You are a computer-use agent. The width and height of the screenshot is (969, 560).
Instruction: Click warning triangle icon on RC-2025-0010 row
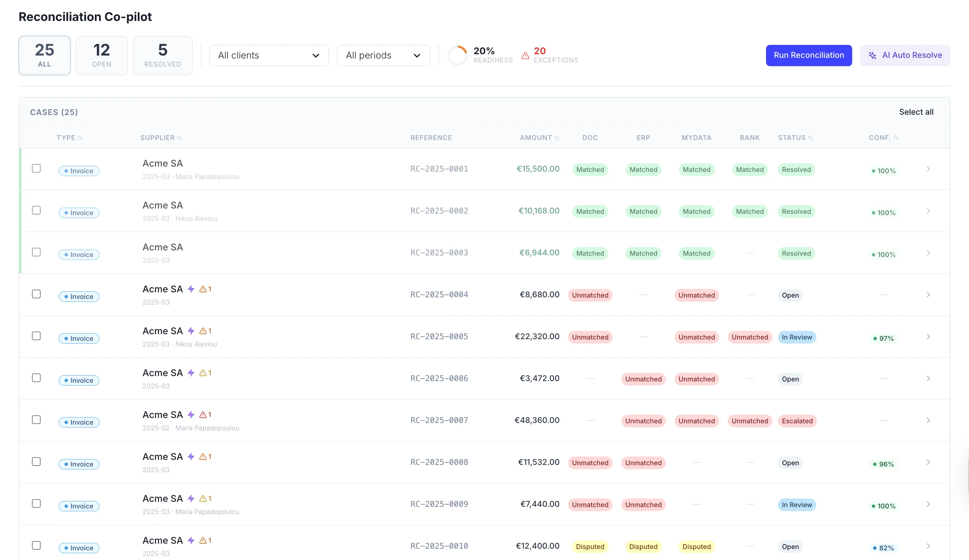pyautogui.click(x=203, y=540)
